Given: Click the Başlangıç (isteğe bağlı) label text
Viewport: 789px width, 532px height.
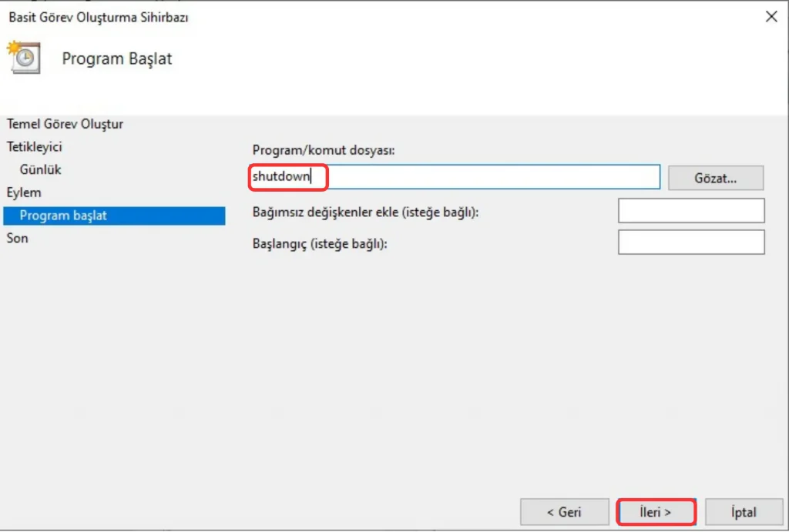Looking at the screenshot, I should click(x=320, y=244).
